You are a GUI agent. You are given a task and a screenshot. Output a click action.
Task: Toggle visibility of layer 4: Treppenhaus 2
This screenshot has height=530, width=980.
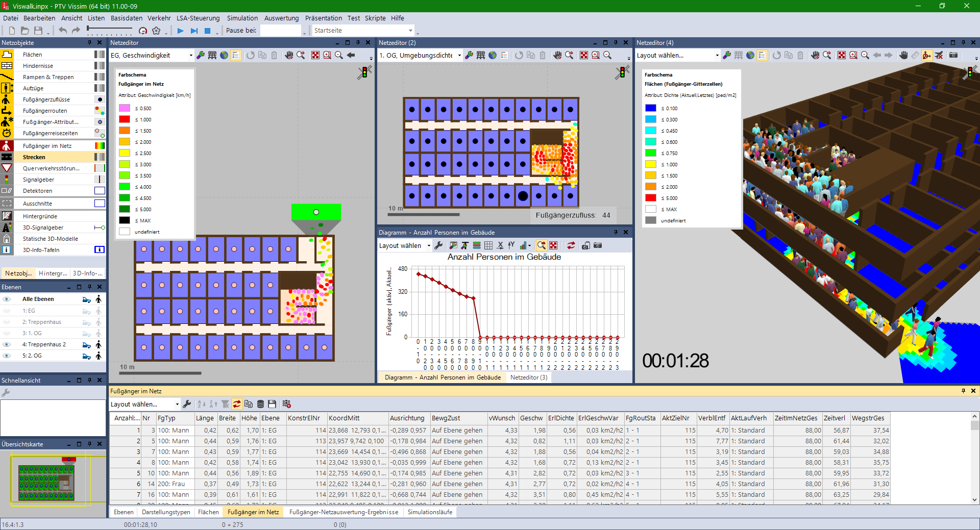pyautogui.click(x=7, y=344)
